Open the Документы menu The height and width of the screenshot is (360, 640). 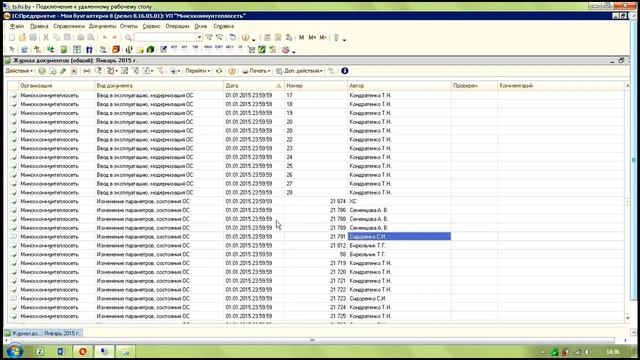point(102,26)
